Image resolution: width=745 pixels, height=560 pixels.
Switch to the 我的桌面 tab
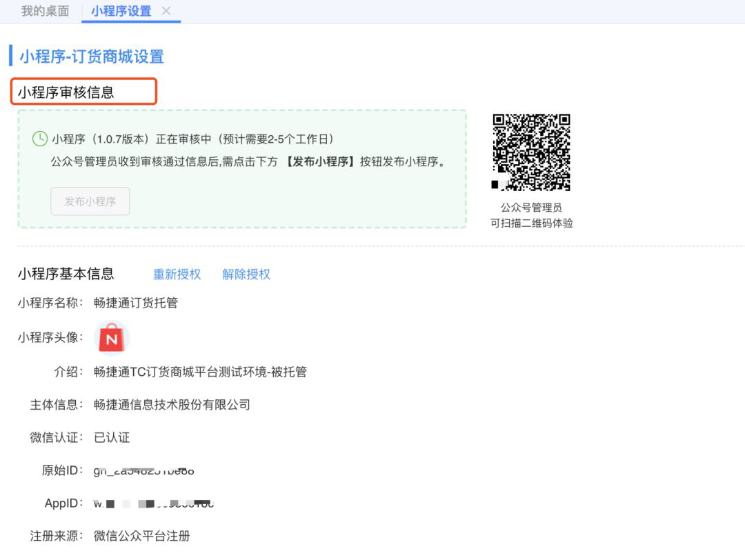pos(45,11)
